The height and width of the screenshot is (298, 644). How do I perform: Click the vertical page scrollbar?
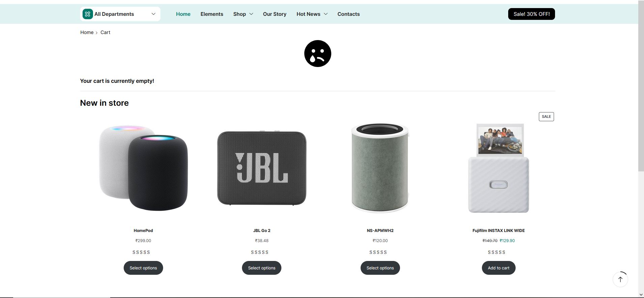coord(641,88)
